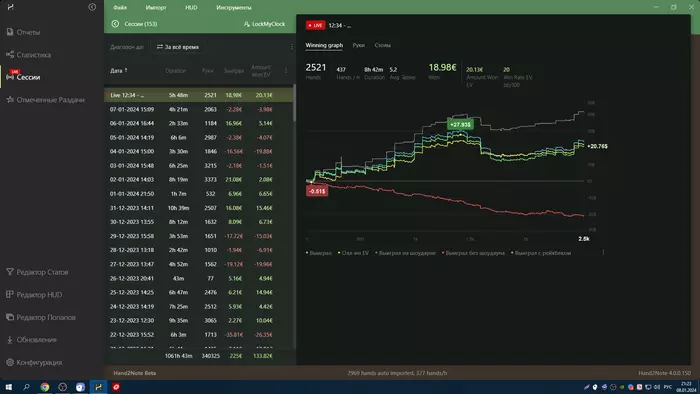The width and height of the screenshot is (700, 394).
Task: Sort sessions by the Руки column
Action: tap(208, 71)
